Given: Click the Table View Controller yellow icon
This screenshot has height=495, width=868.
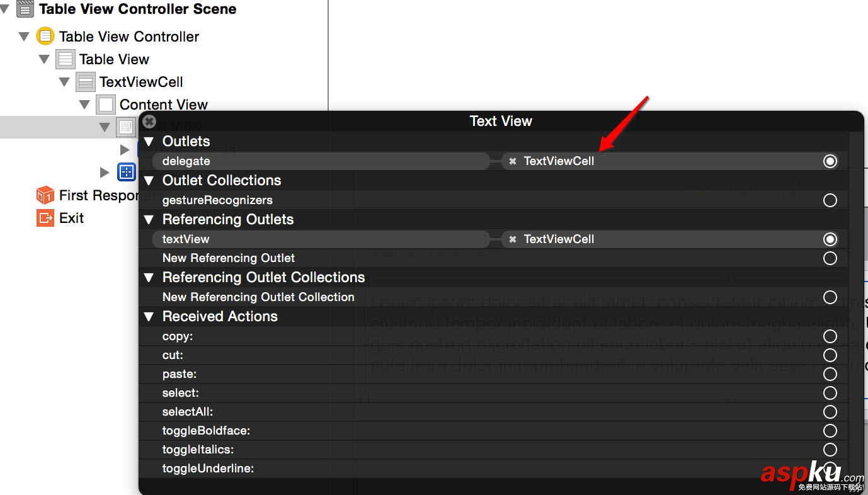Looking at the screenshot, I should [x=45, y=36].
